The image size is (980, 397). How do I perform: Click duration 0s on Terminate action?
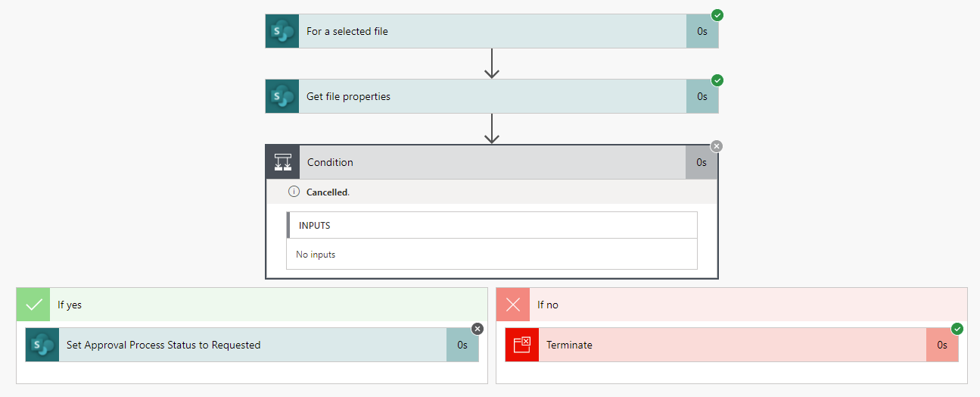(x=942, y=345)
